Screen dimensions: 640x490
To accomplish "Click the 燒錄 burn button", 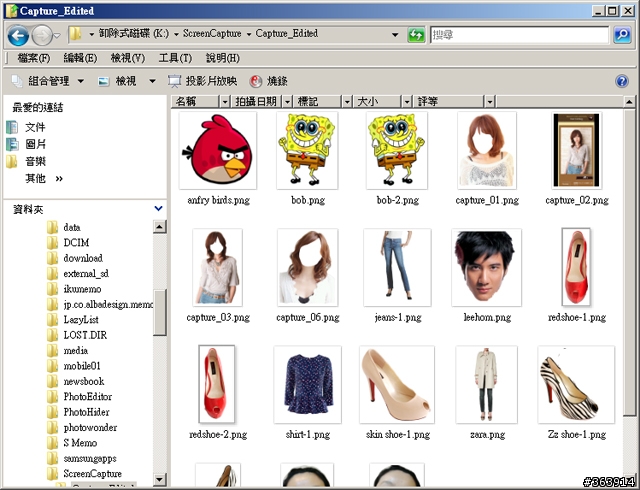I will (269, 81).
